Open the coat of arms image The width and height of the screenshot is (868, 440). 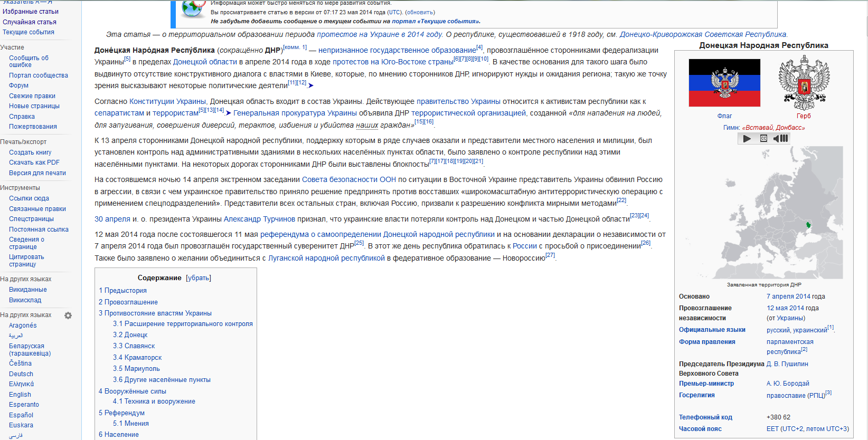click(x=804, y=83)
